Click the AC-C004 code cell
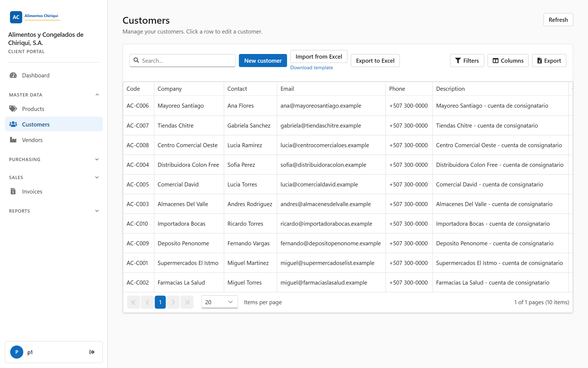Screen dimensions: 588x368 139,165
